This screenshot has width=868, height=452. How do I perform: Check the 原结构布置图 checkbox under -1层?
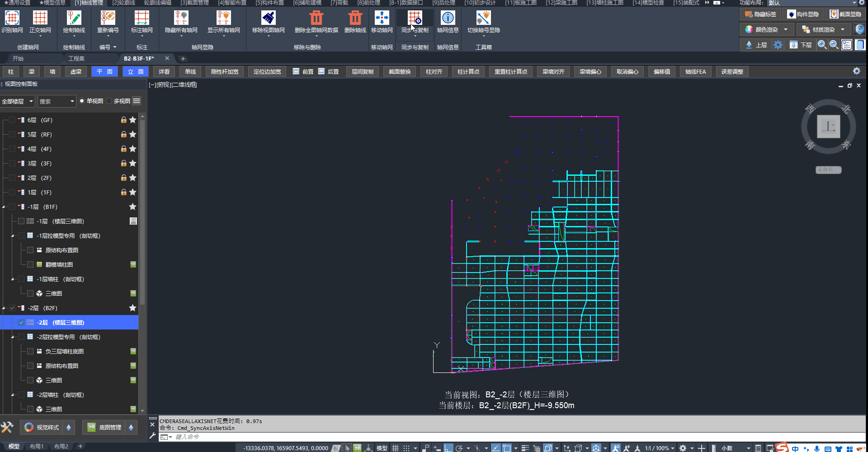30,250
